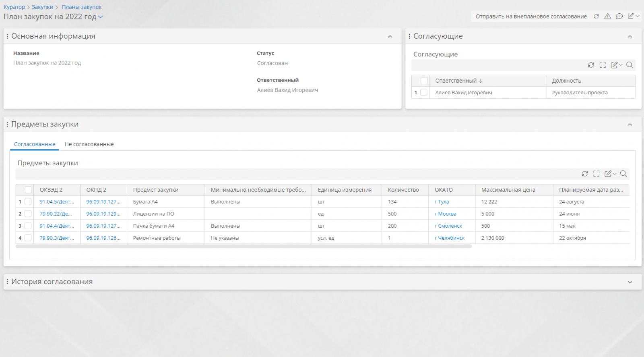The image size is (644, 357).
Task: Select the Согласованные tab
Action: [x=35, y=144]
